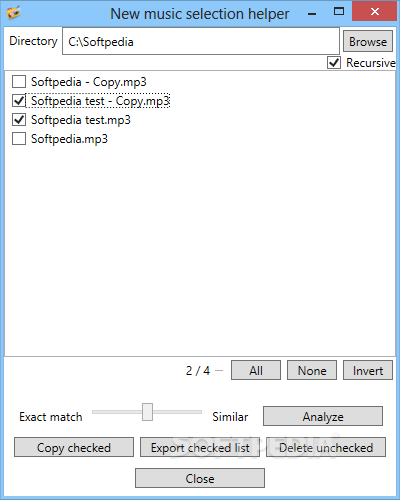Invert the checked selection

tap(368, 370)
